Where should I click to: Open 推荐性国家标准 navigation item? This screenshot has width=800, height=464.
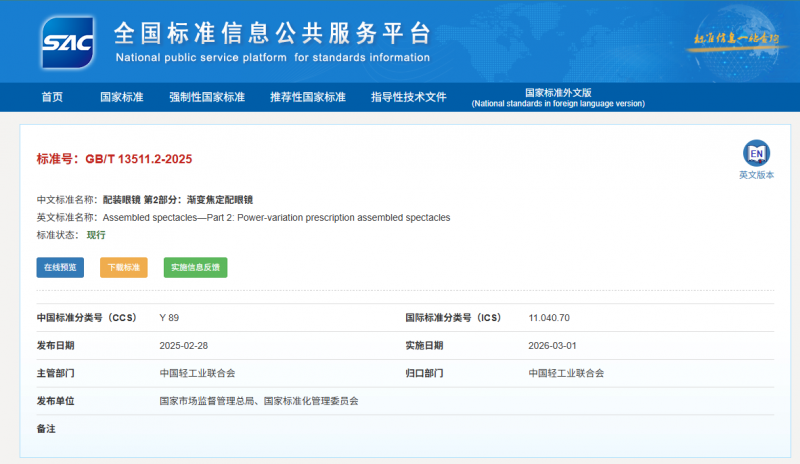(x=308, y=97)
